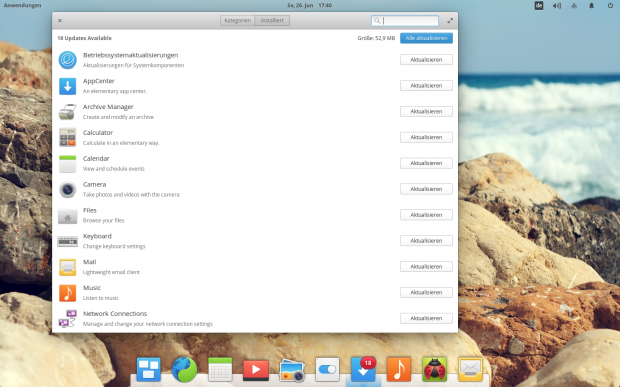This screenshot has height=387, width=620.
Task: Click Aktualisieren for Files
Action: [426, 215]
